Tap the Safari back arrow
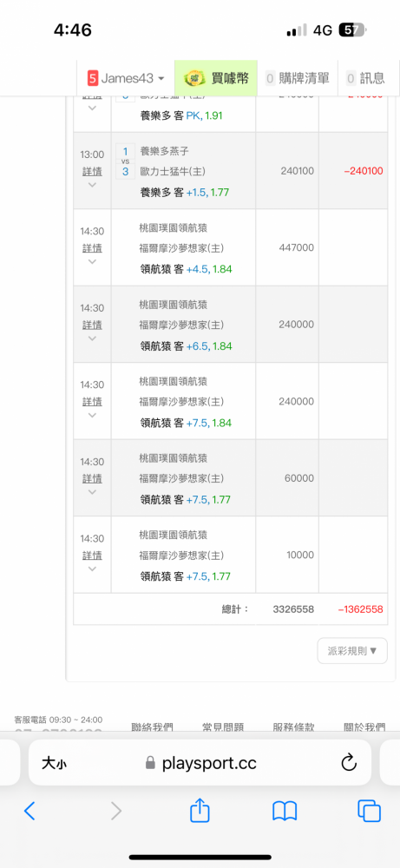The height and width of the screenshot is (868, 400). 30,811
